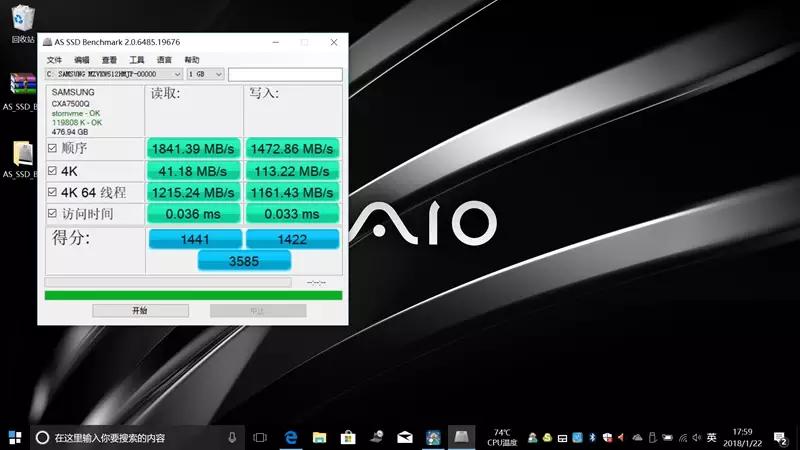The height and width of the screenshot is (450, 800).
Task: Click the 4K read value 41.18 MB/s
Action: [193, 171]
